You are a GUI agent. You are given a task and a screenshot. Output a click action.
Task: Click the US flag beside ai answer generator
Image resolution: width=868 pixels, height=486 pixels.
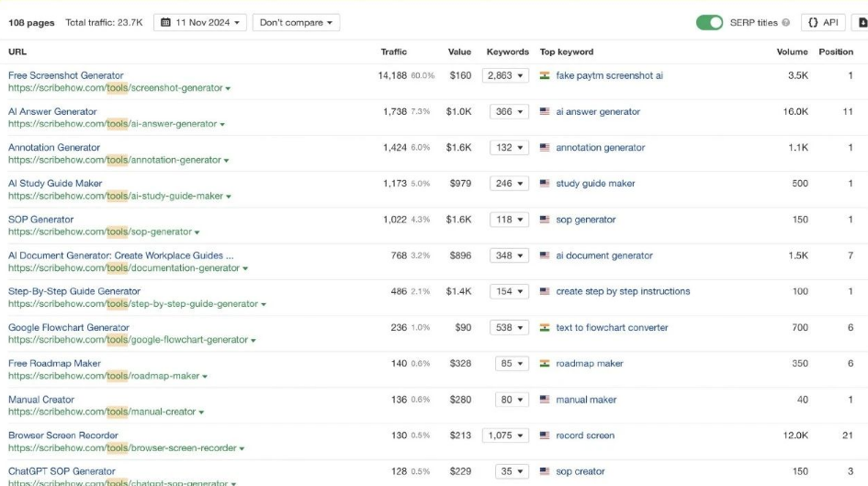point(545,111)
